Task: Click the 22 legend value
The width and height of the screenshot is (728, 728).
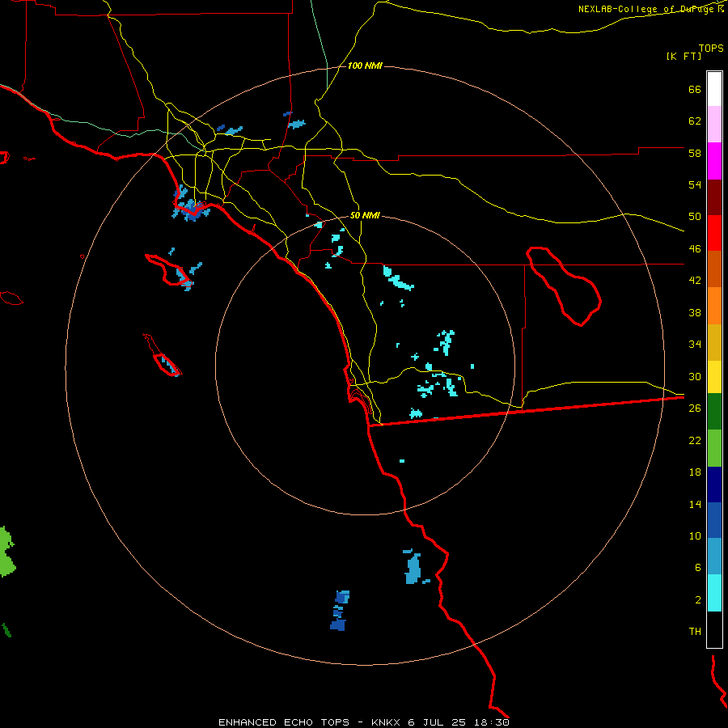Action: pos(695,440)
